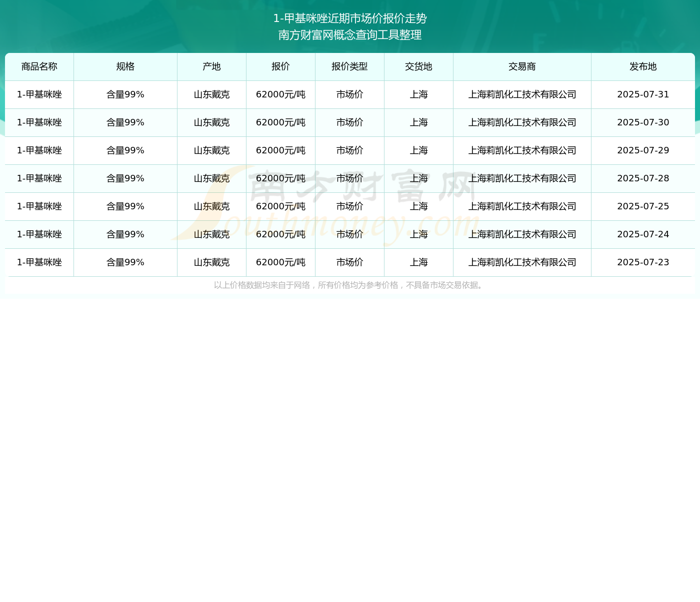The width and height of the screenshot is (700, 602).
Task: Click the 报价 column header
Action: (280, 66)
